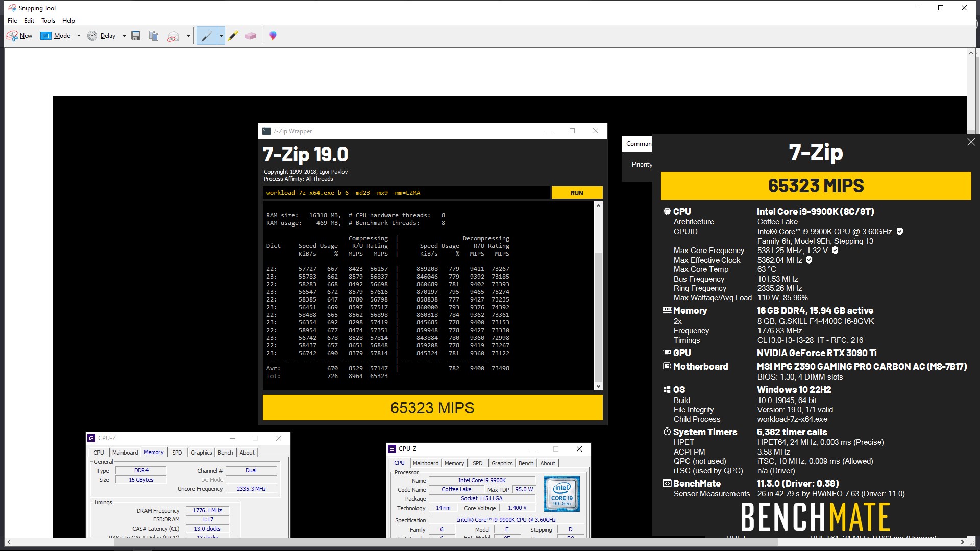Image resolution: width=980 pixels, height=551 pixels.
Task: Click the System Timers clock icon
Action: click(667, 432)
